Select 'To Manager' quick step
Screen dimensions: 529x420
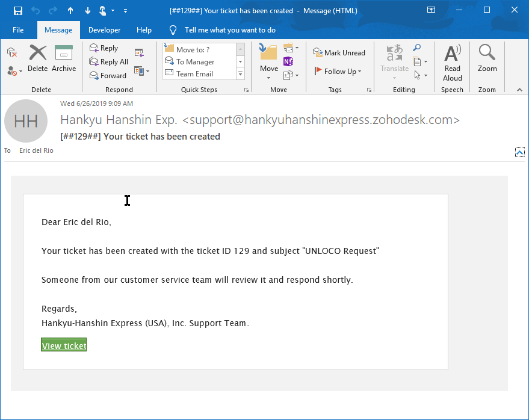click(199, 62)
